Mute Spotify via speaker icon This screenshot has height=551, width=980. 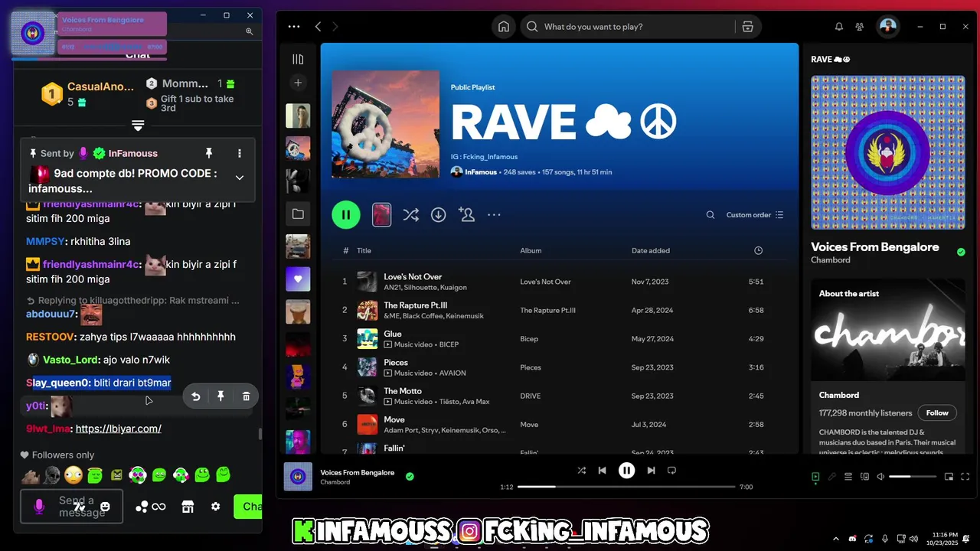(x=880, y=477)
